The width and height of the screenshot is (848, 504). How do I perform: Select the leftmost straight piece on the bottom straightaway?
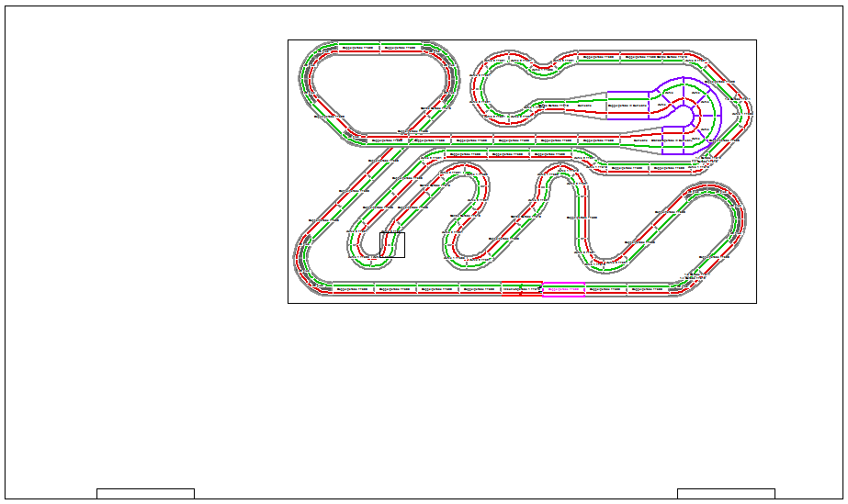353,289
